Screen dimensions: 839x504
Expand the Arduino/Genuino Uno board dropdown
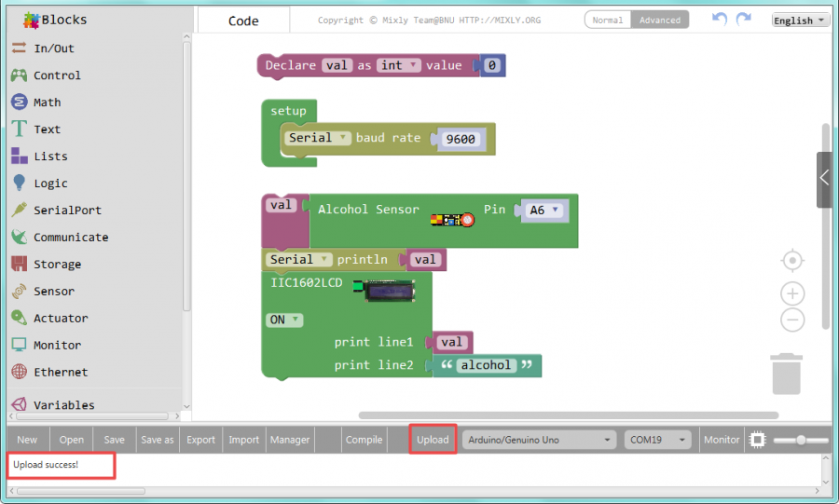[541, 440]
